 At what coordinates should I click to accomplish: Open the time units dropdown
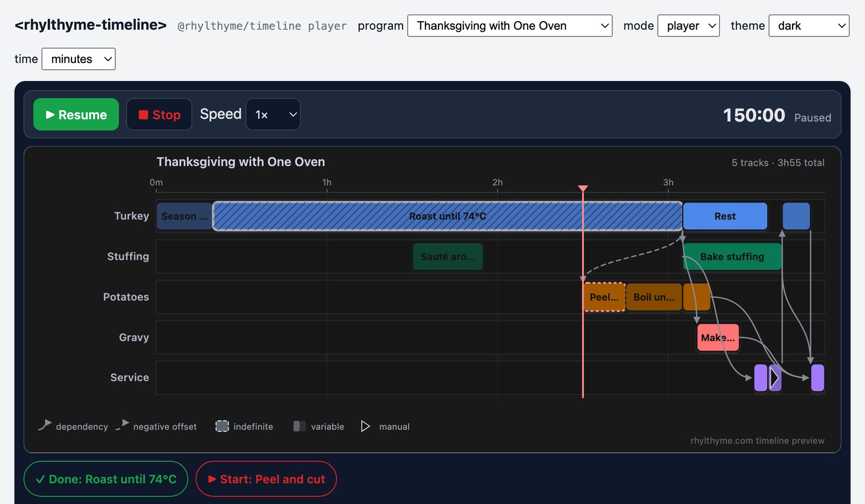(x=78, y=59)
